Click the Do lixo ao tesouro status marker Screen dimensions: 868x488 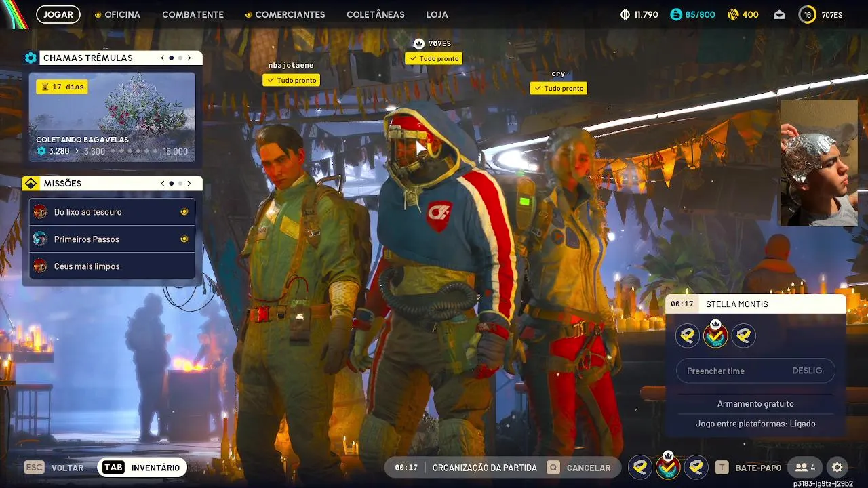(x=184, y=212)
